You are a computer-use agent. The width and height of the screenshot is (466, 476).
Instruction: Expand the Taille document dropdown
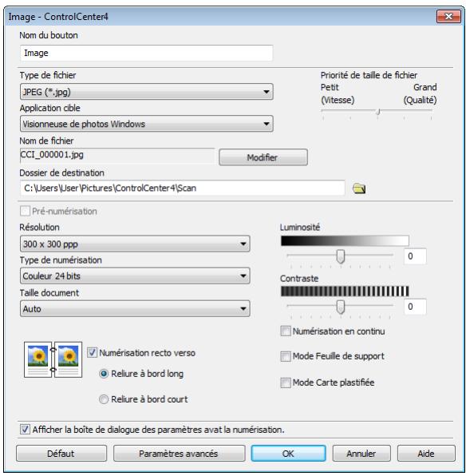point(135,309)
